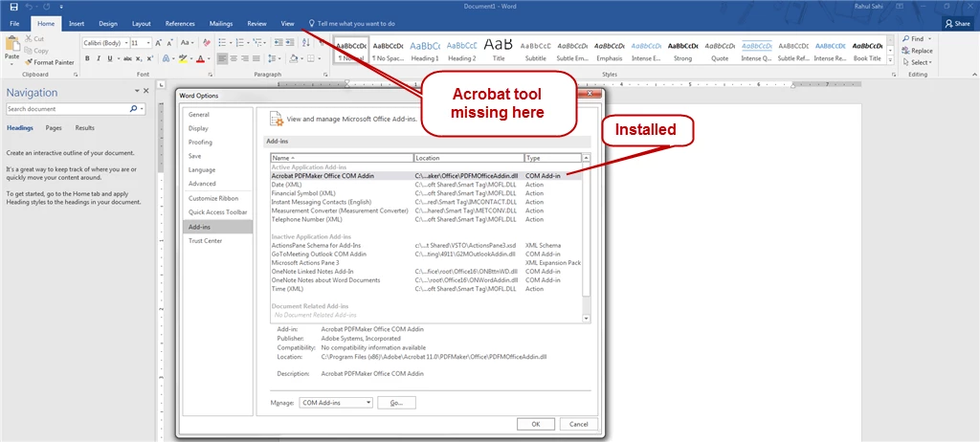Click the Multilevel List icon
980x442 pixels.
[x=257, y=43]
